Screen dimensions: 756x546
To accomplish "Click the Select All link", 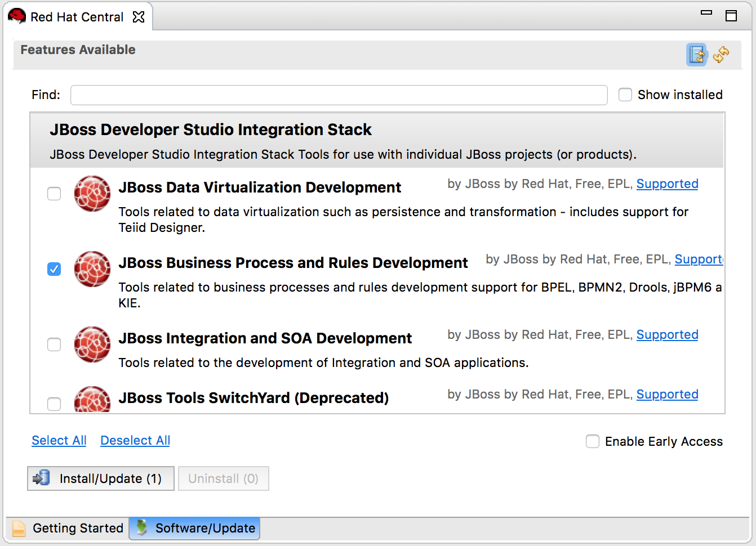I will click(59, 440).
